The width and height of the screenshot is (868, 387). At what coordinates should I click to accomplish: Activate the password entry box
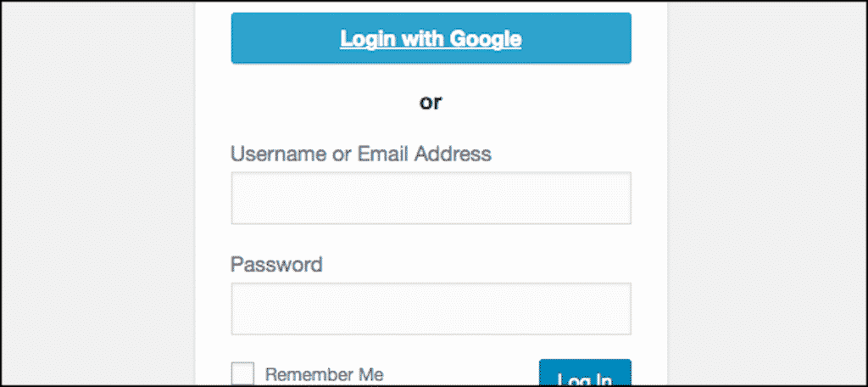click(x=431, y=308)
